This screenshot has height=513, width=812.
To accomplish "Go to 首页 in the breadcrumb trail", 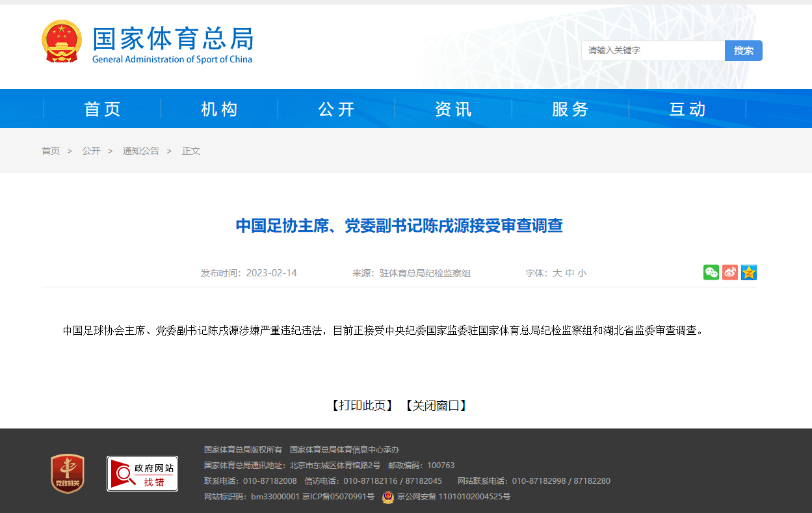I will [51, 151].
